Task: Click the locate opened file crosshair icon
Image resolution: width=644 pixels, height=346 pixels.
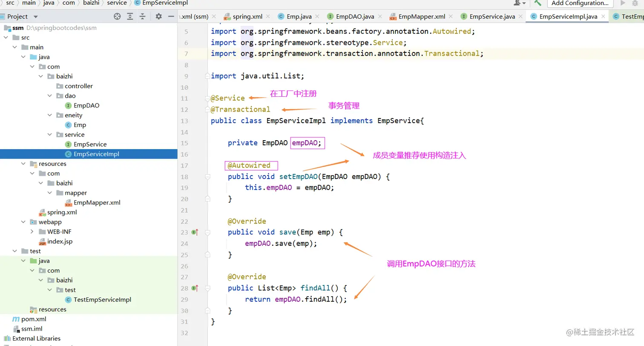Action: pos(117,17)
